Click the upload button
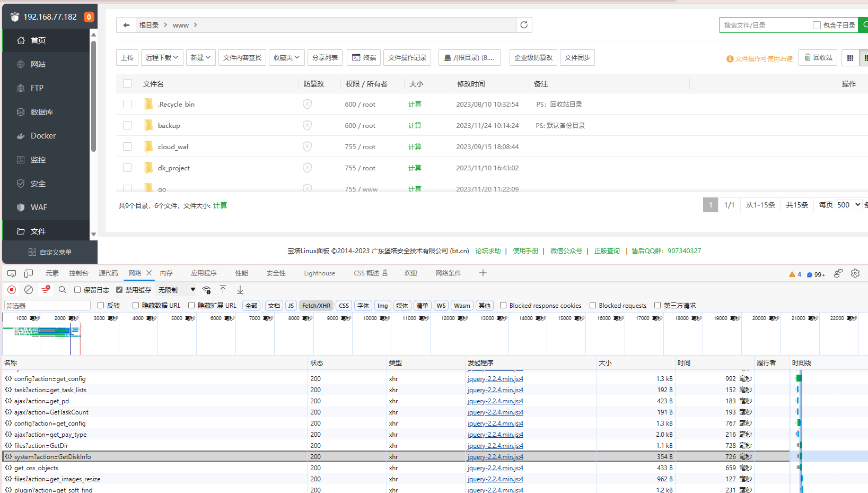This screenshot has width=868, height=493. click(x=127, y=58)
